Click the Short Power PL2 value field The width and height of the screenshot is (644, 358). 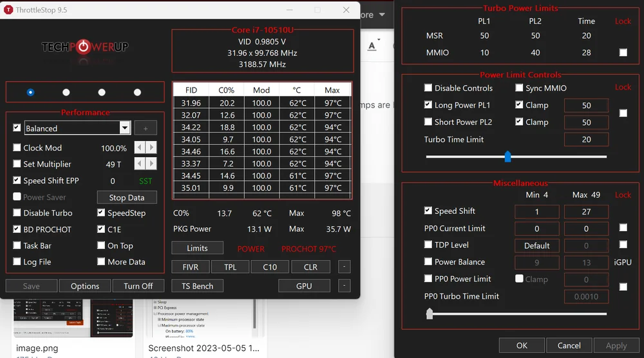click(587, 122)
